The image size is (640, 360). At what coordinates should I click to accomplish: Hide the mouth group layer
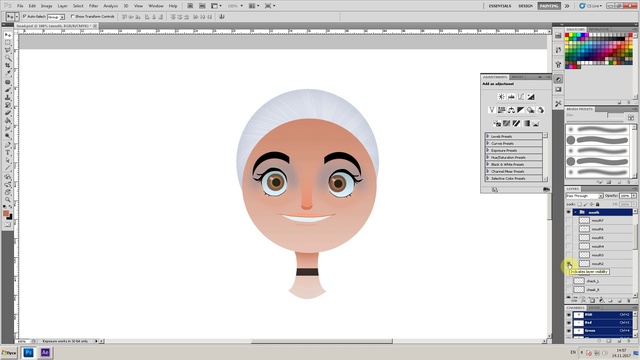(x=569, y=212)
